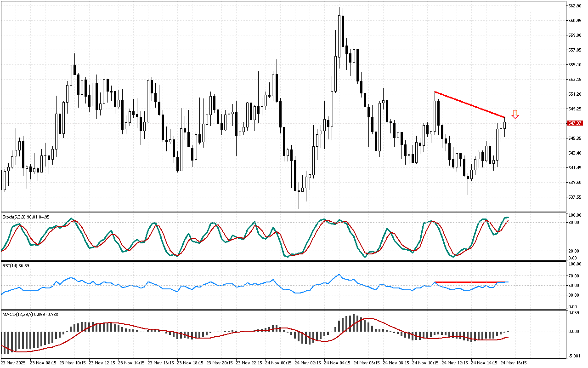Image resolution: width=588 pixels, height=368 pixels.
Task: Click the 80.00 level in Stochastic scale
Action: (x=574, y=223)
